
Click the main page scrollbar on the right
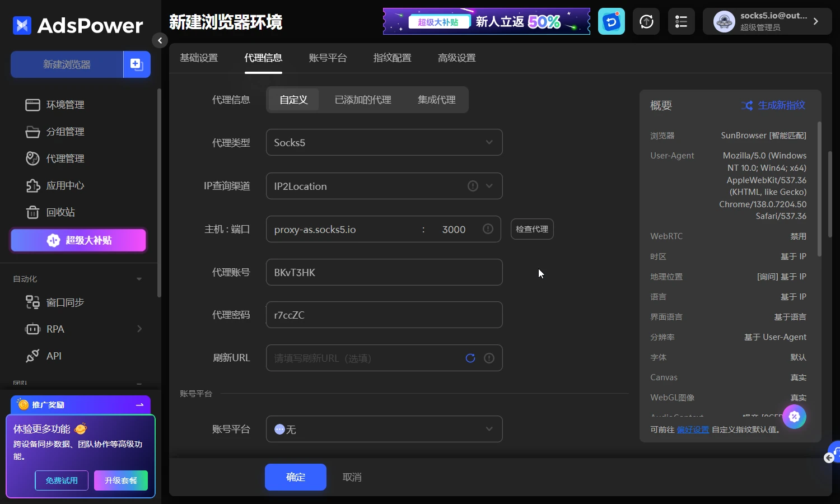pos(830,194)
